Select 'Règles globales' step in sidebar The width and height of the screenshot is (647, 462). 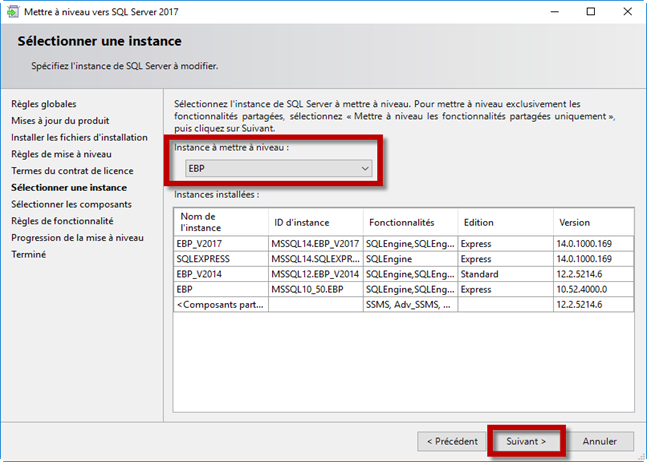(44, 104)
